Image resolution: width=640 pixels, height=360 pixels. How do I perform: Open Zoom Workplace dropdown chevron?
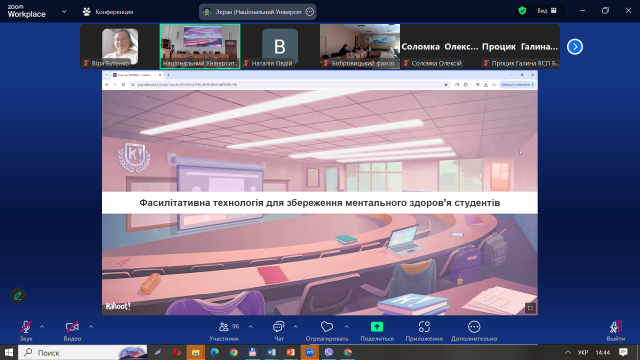64,11
